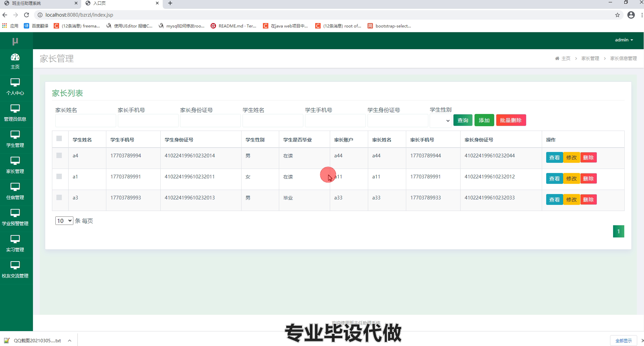
Task: Open 使用UEditor bookmark
Action: pos(129,26)
